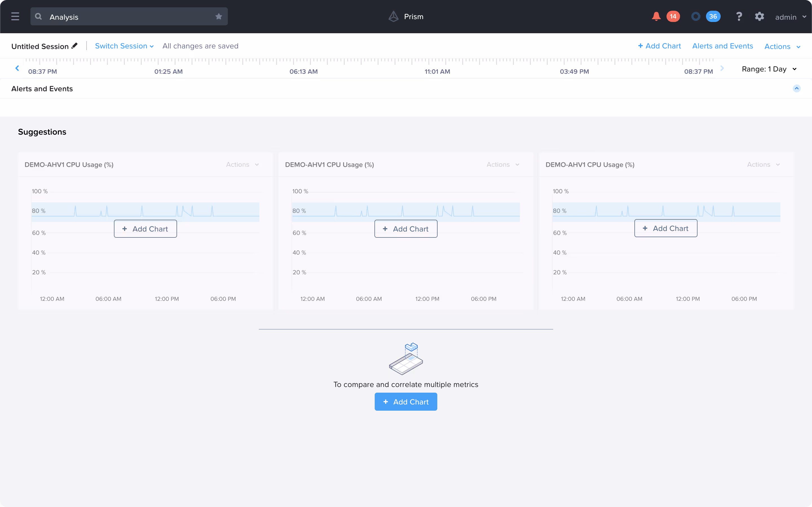This screenshot has width=812, height=507.
Task: Click the blue Add Chart button below suggestions
Action: (x=406, y=402)
